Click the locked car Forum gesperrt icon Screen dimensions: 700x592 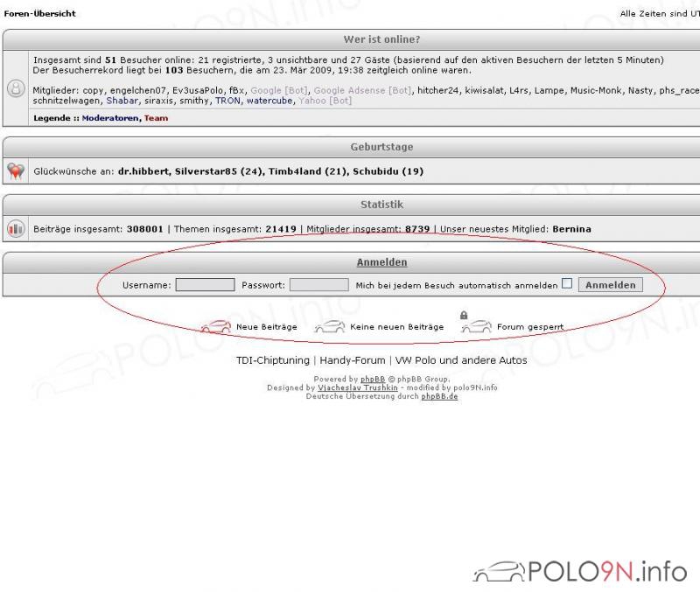click(476, 323)
